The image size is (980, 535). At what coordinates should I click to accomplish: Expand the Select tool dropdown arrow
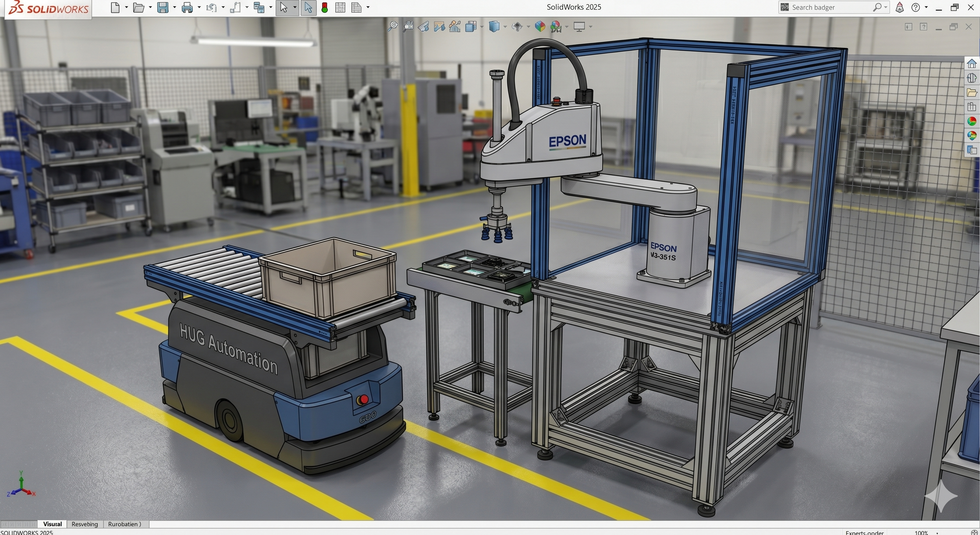pos(294,7)
